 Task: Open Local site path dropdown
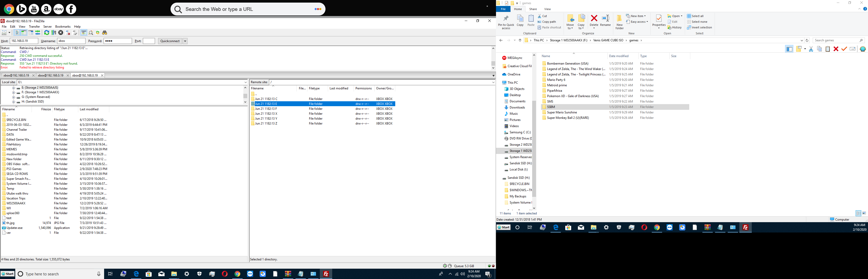coord(246,82)
